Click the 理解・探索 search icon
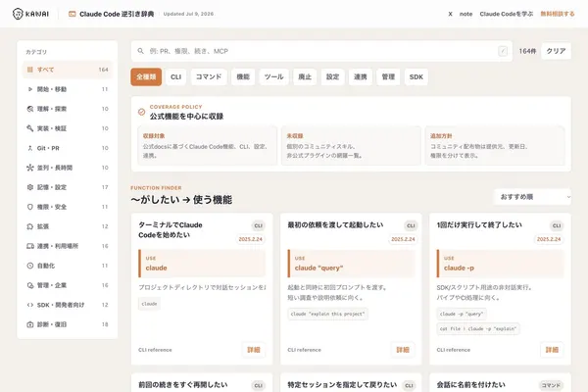Viewport: 588px width, 392px height. pyautogui.click(x=30, y=109)
